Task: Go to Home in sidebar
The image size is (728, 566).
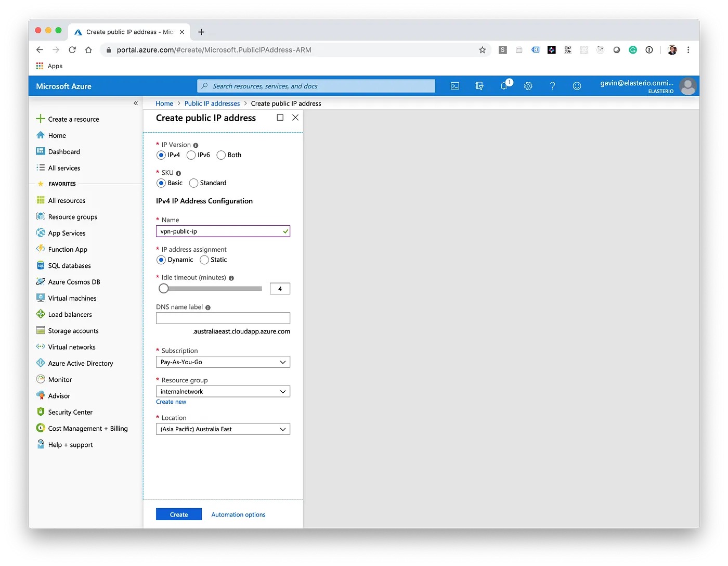Action: [x=51, y=135]
